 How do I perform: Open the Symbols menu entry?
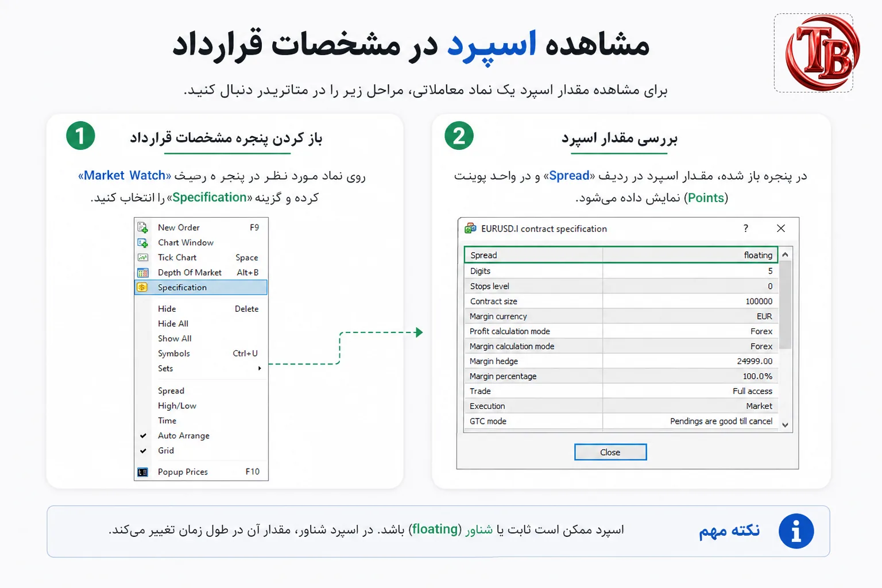pos(174,354)
